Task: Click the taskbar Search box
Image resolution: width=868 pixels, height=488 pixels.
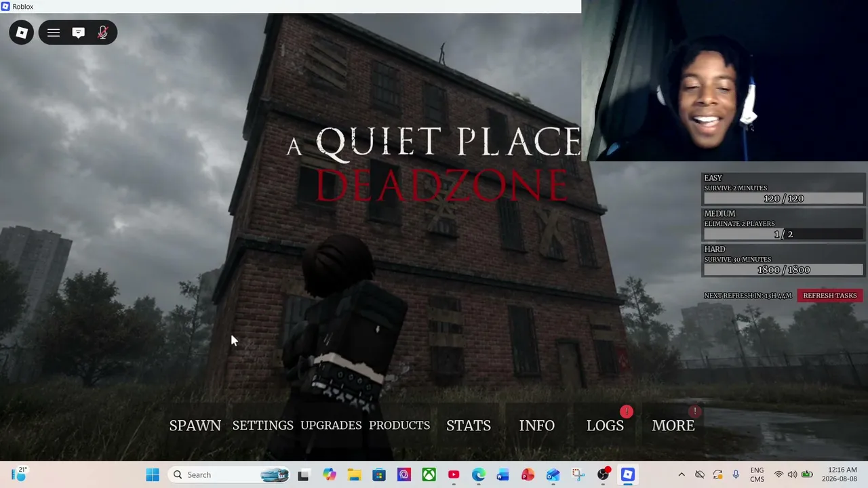Action: point(230,474)
